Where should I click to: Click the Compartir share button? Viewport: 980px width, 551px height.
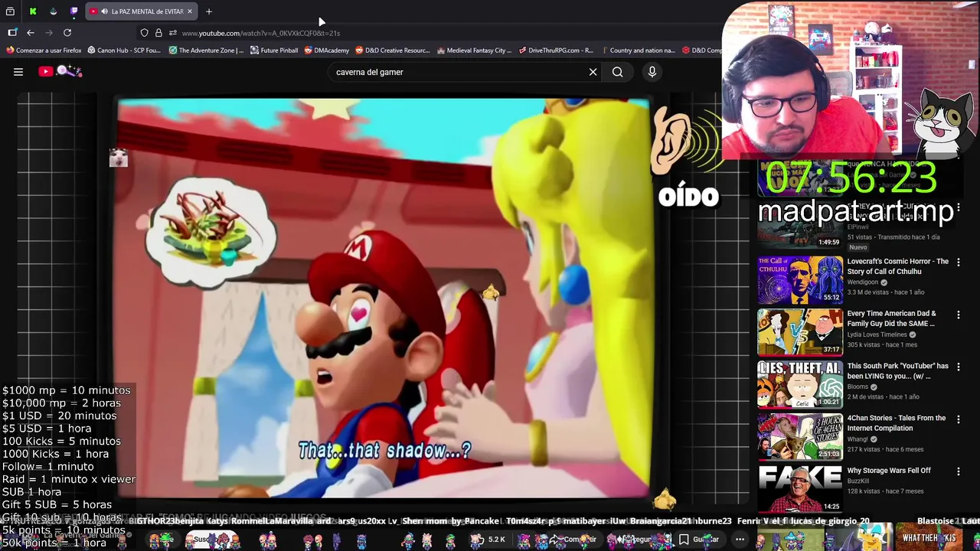tap(573, 540)
